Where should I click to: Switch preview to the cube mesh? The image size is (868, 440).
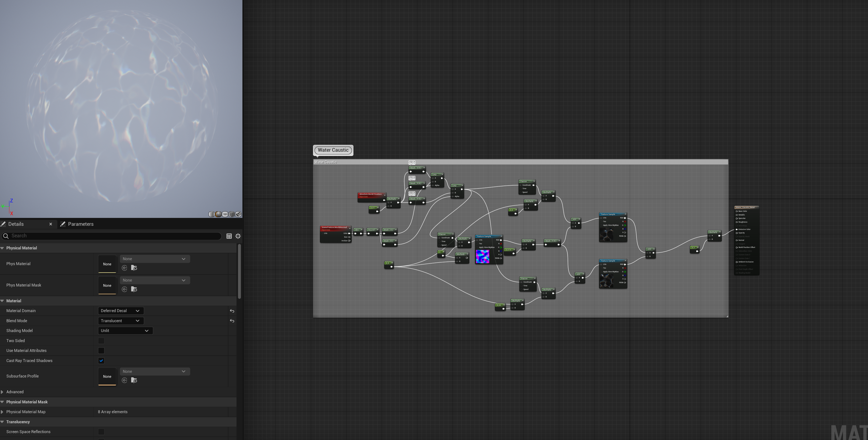[x=232, y=214]
